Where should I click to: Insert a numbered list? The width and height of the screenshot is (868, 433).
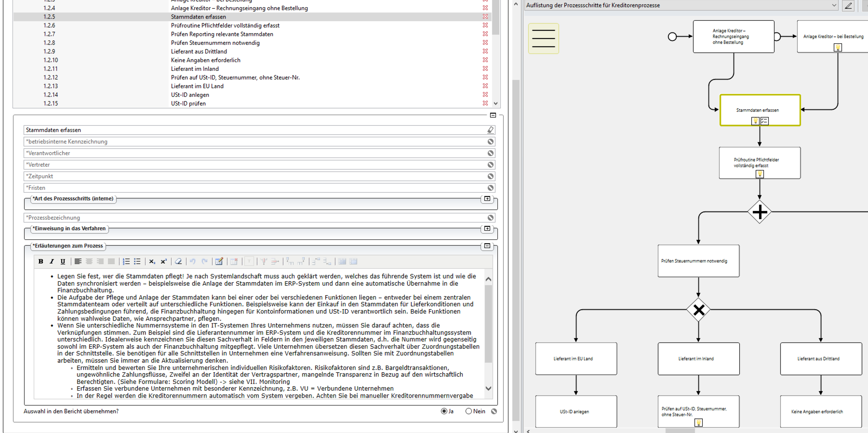pos(126,261)
